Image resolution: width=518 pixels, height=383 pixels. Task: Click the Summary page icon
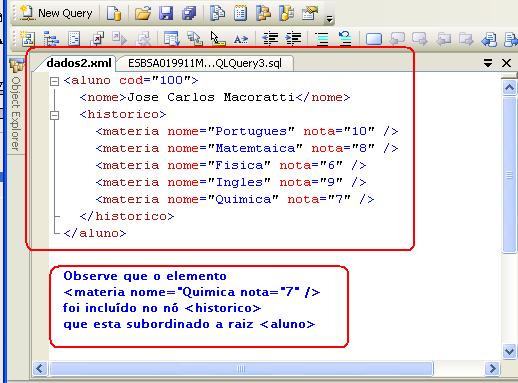(240, 14)
